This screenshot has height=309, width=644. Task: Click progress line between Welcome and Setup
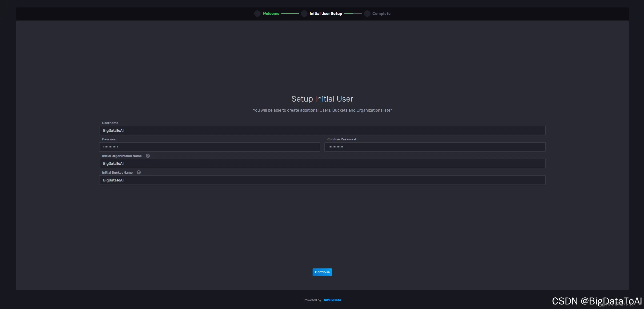point(290,14)
